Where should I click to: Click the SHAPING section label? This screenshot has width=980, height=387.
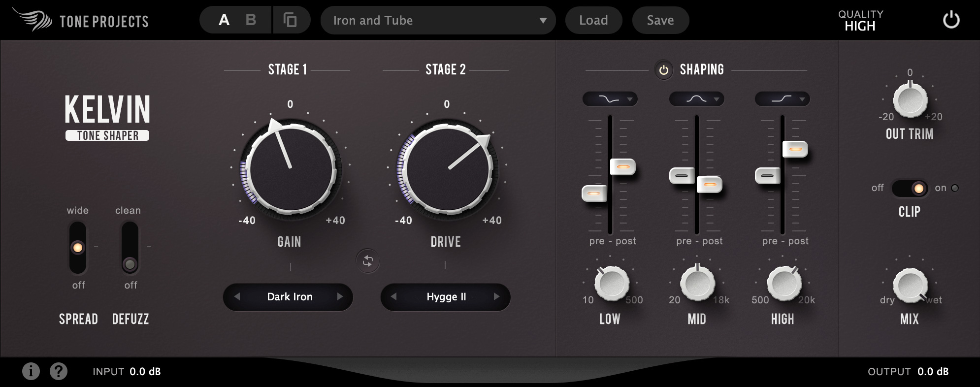[702, 69]
